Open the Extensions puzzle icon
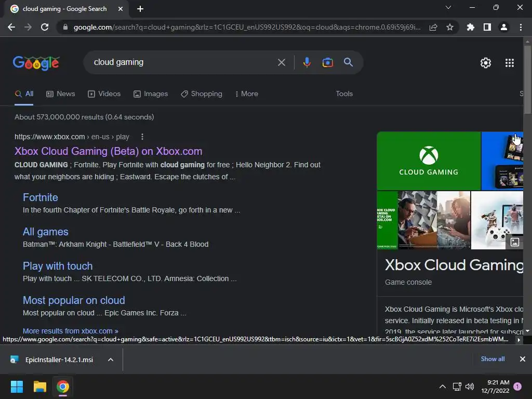This screenshot has height=399, width=532. click(470, 27)
